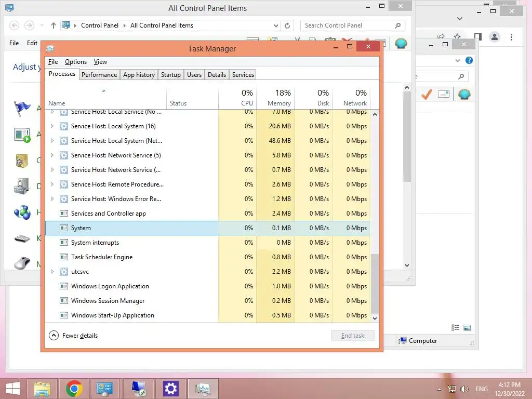Select Windows Logon Application process
This screenshot has width=532, height=399.
click(208, 286)
